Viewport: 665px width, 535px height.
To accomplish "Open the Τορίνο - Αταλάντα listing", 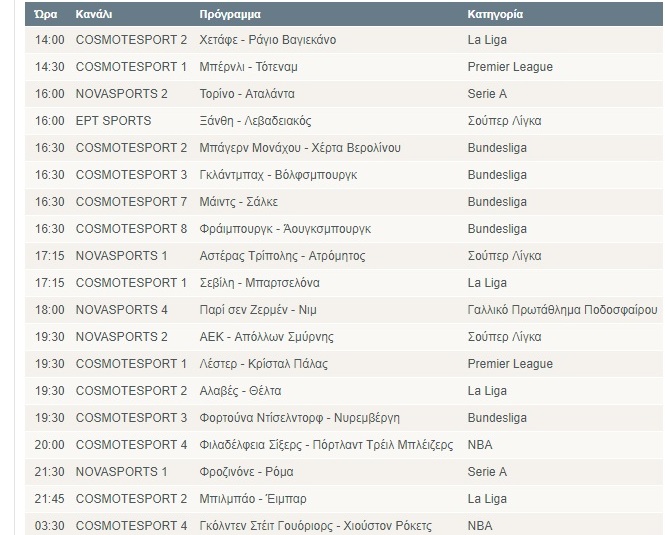I will click(247, 94).
